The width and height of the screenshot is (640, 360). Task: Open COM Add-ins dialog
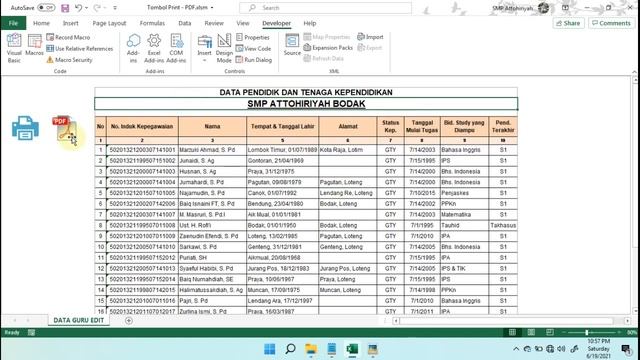tap(176, 48)
